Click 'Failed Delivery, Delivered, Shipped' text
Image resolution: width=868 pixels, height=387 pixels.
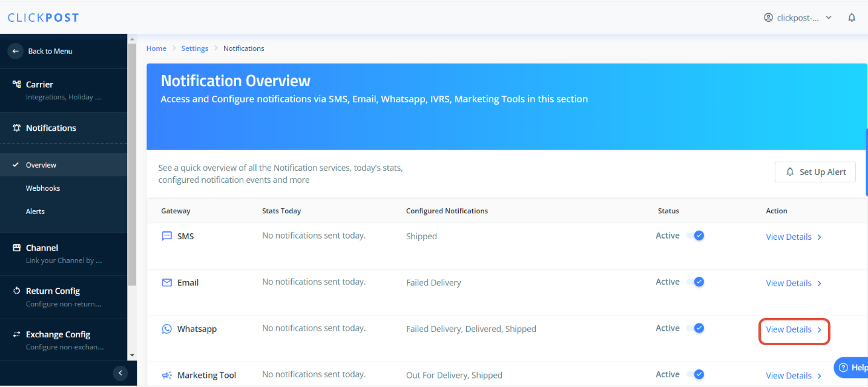[x=471, y=329]
